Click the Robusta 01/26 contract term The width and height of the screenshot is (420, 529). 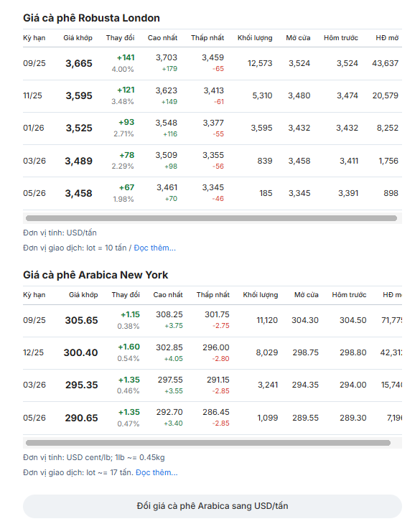point(34,128)
